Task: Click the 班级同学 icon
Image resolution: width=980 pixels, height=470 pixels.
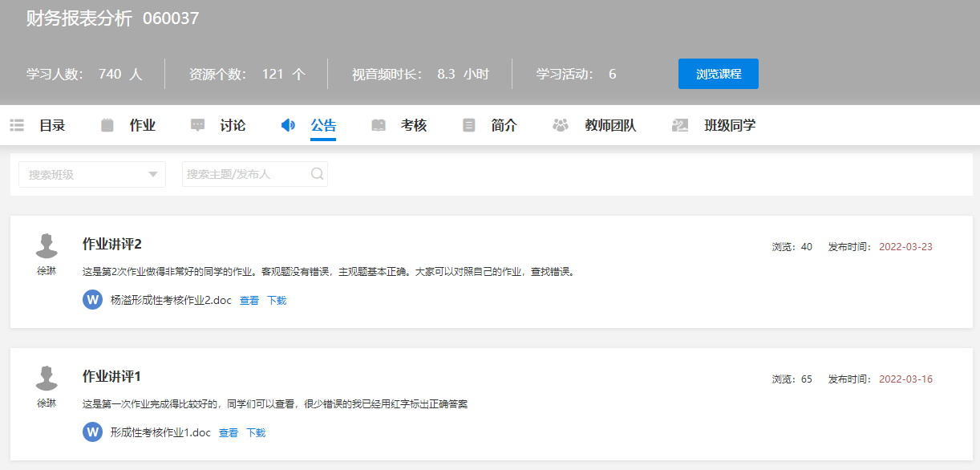Action: pyautogui.click(x=680, y=125)
